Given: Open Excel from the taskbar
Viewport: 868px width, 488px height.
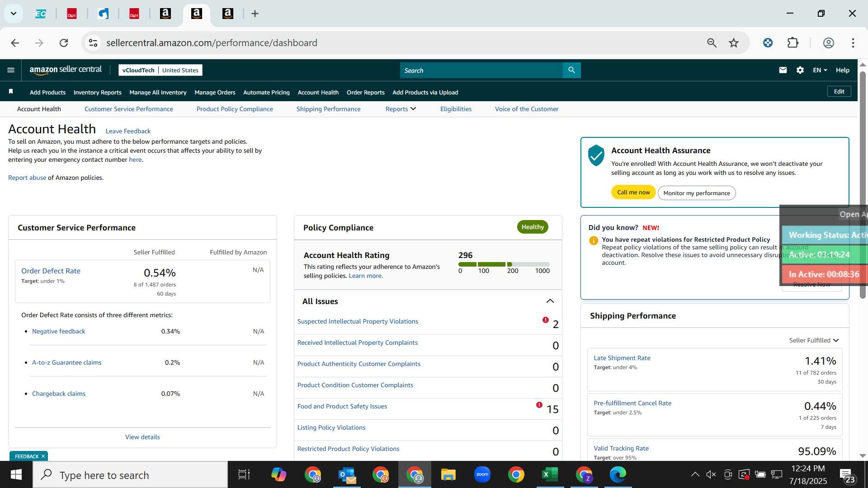Looking at the screenshot, I should click(550, 474).
